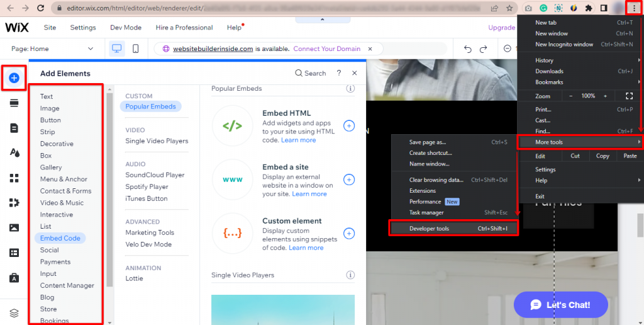The height and width of the screenshot is (325, 644).
Task: Expand the More tools submenu
Action: (579, 142)
